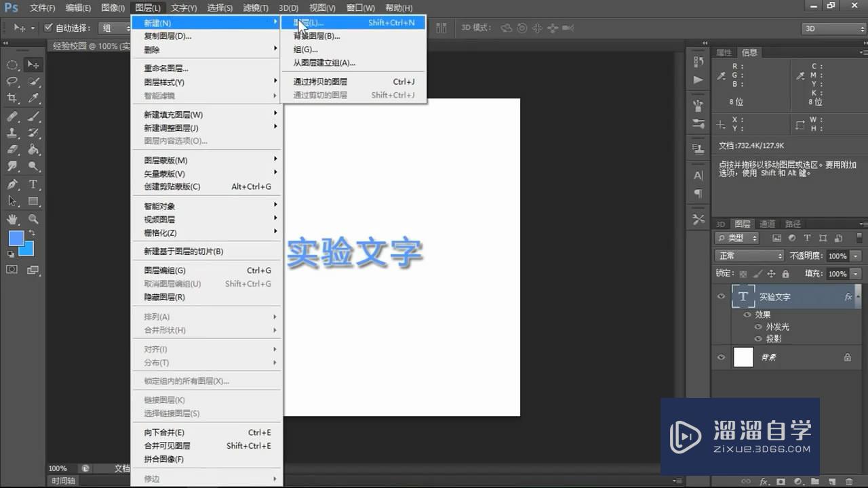The width and height of the screenshot is (868, 488).
Task: Toggle lock transparent pixels
Action: [x=743, y=274]
